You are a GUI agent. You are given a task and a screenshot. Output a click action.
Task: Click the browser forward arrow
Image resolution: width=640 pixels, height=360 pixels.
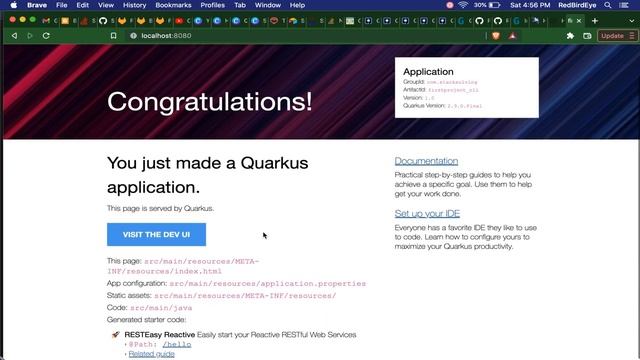coord(30,36)
